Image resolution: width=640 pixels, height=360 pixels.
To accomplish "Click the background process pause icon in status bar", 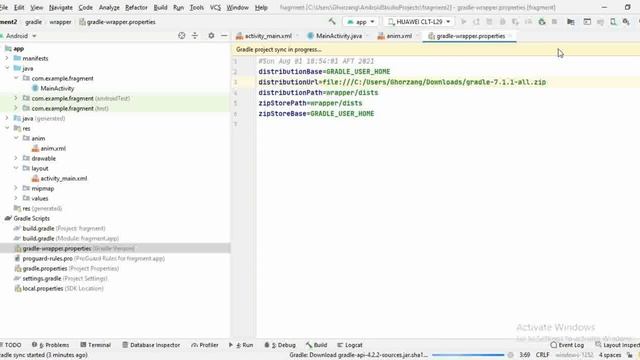I will tap(510, 355).
